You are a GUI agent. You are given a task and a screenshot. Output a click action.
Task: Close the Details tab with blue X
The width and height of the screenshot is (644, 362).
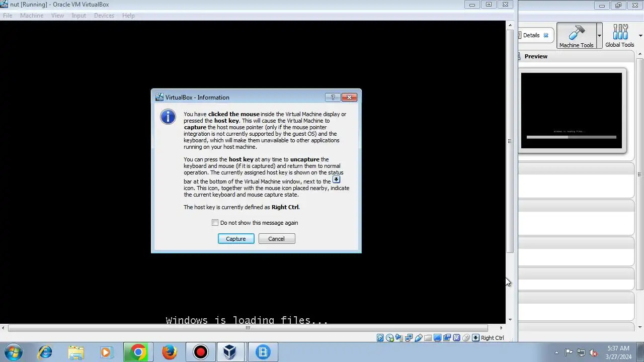point(546,35)
